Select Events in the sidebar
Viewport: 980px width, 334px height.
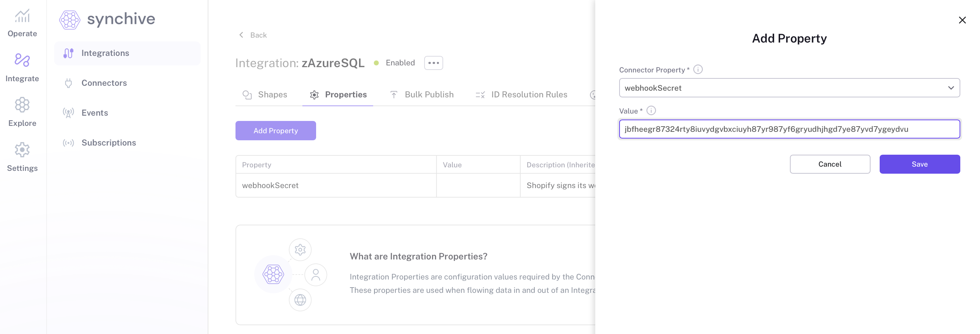point(94,113)
